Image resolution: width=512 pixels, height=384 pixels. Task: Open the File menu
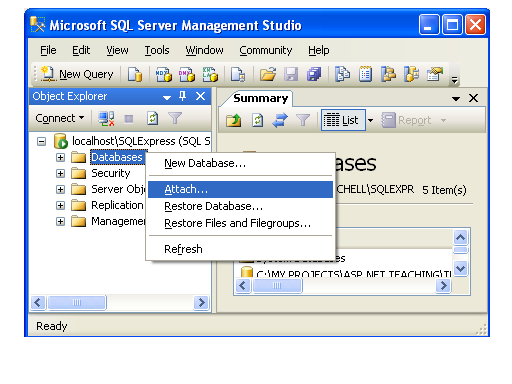48,50
